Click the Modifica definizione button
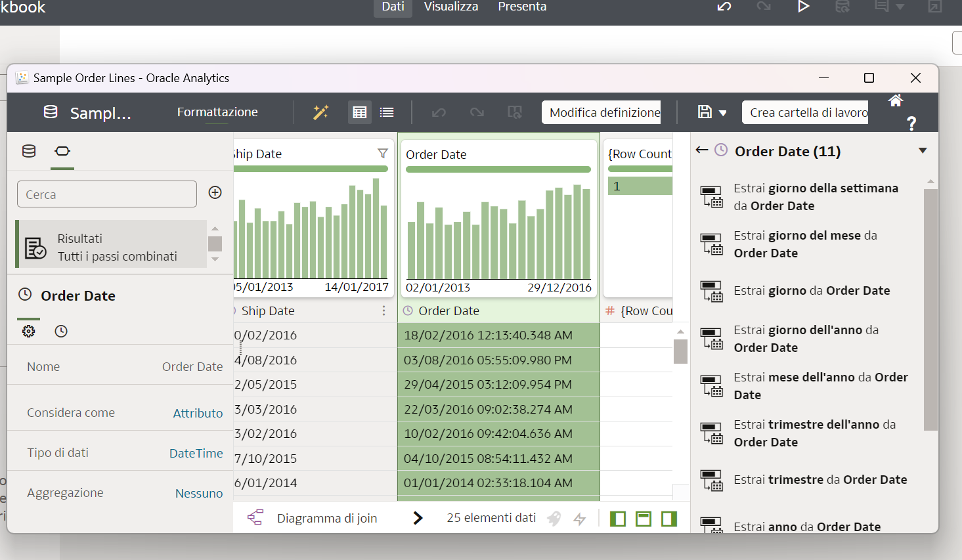The height and width of the screenshot is (560, 962). pos(601,112)
